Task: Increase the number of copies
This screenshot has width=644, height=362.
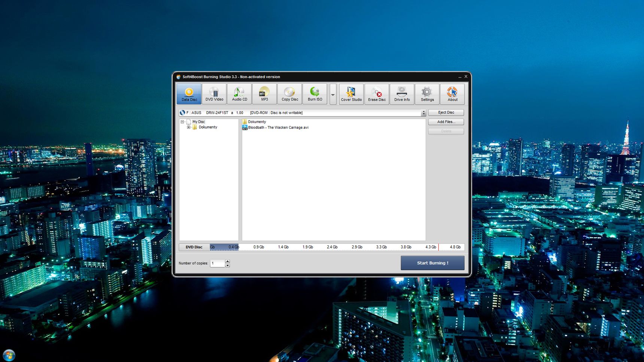Action: tap(227, 261)
